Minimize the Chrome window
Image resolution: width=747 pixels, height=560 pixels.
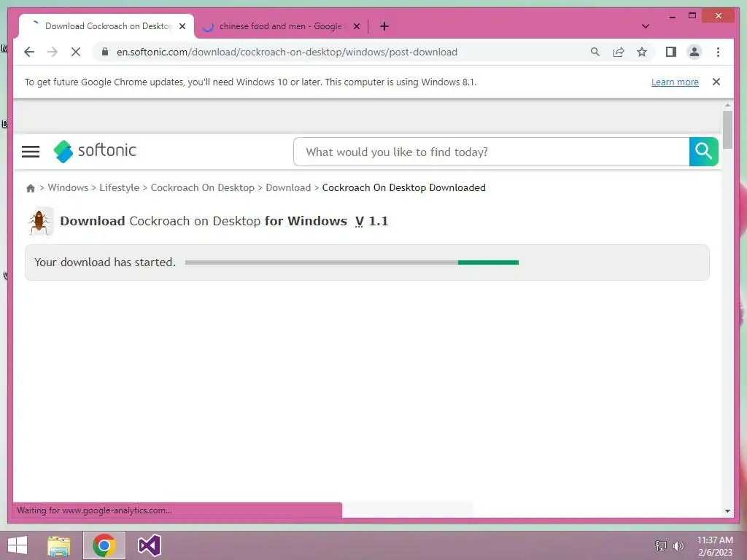[x=672, y=16]
